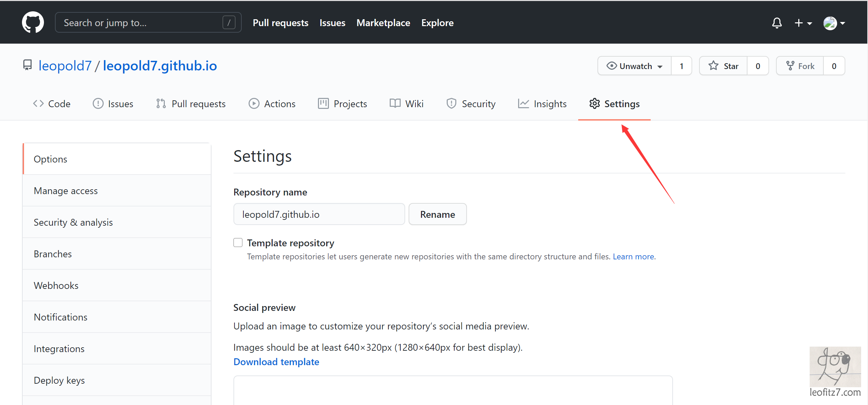The width and height of the screenshot is (868, 405).
Task: Focus the Repository name text field
Action: [x=319, y=214]
